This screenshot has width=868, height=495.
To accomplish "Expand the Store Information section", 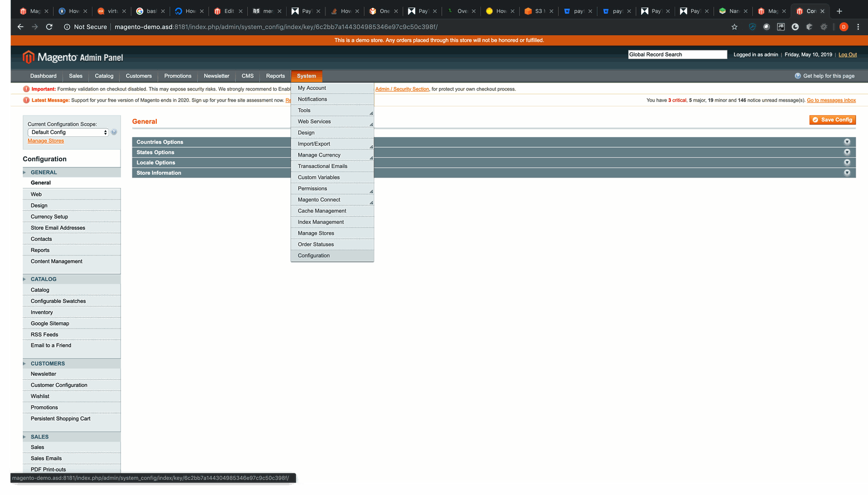I will (x=494, y=173).
